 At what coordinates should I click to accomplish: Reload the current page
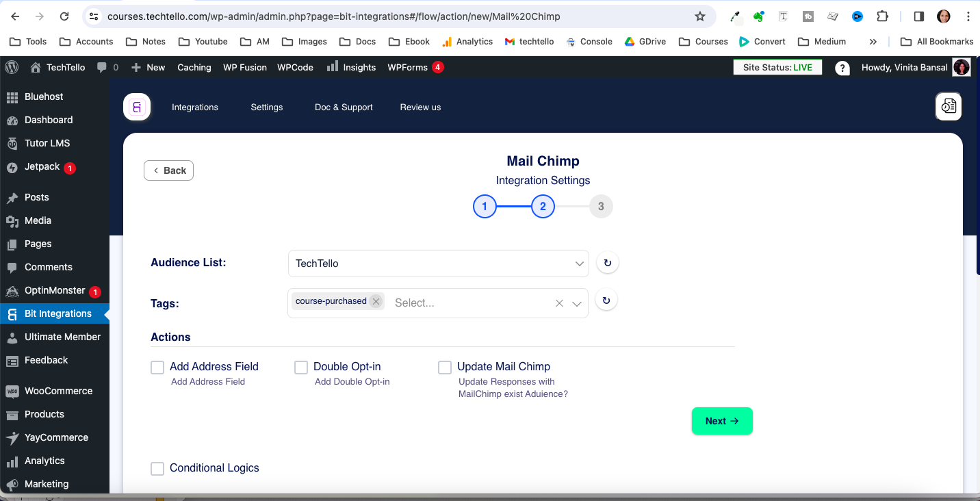[64, 16]
